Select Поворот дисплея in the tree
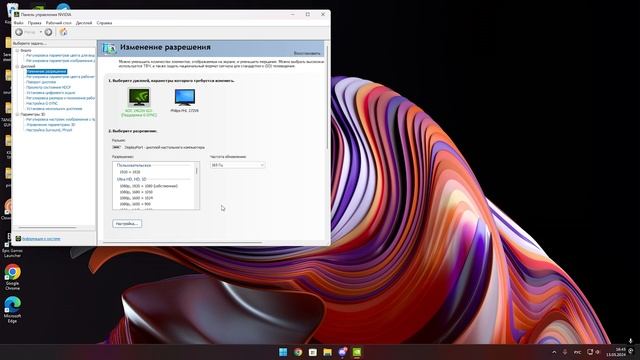 point(41,82)
